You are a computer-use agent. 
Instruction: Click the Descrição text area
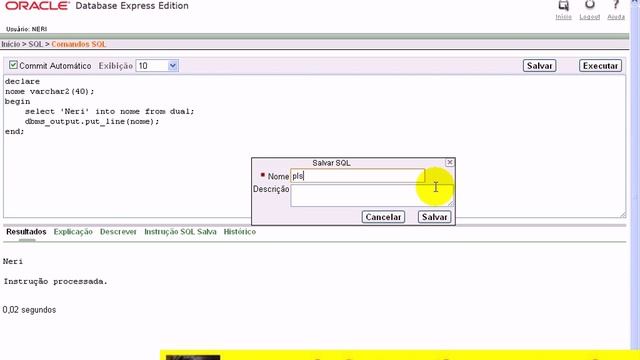(x=372, y=196)
